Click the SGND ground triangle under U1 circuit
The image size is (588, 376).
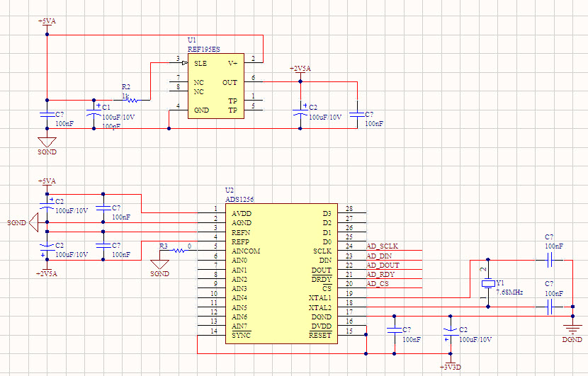coord(47,142)
